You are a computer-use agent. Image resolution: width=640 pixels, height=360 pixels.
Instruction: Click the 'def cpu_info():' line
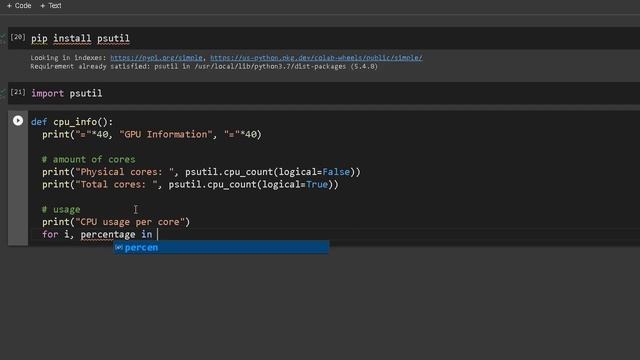pos(72,122)
